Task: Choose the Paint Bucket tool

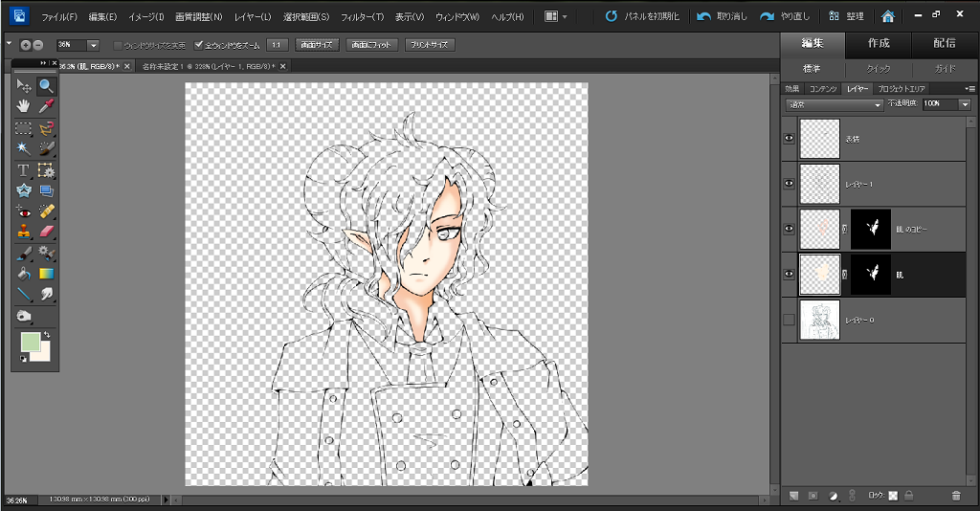Action: click(x=24, y=274)
